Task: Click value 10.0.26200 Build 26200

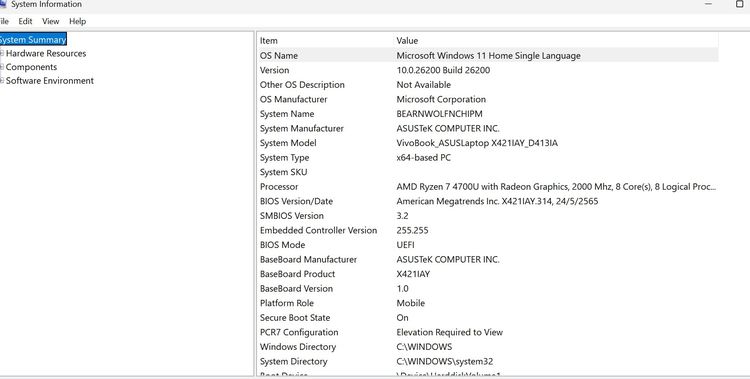Action: (443, 70)
